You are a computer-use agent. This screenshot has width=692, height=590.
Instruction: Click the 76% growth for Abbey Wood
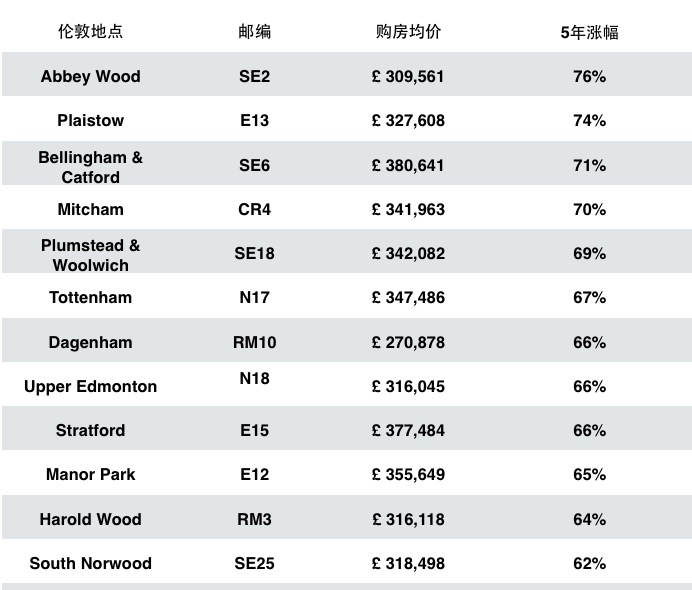(590, 76)
